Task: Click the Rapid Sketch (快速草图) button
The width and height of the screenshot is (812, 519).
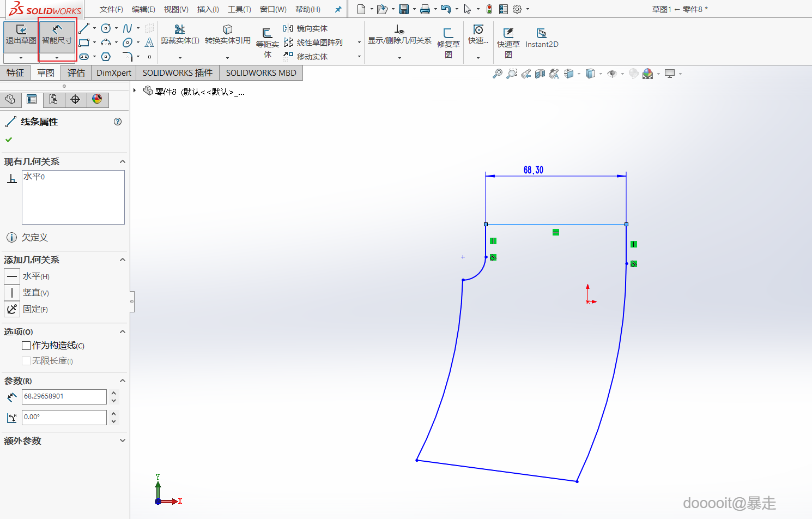Action: click(x=508, y=43)
